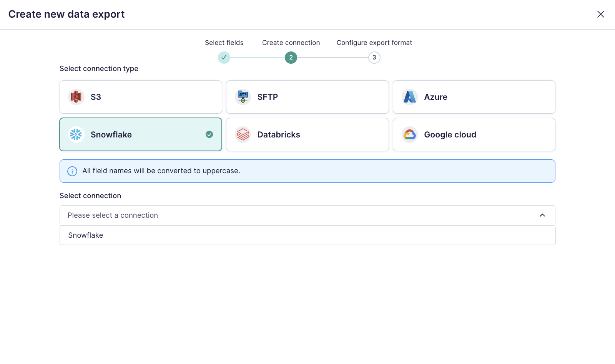Jump to step 3 Configure export format circle

(374, 58)
